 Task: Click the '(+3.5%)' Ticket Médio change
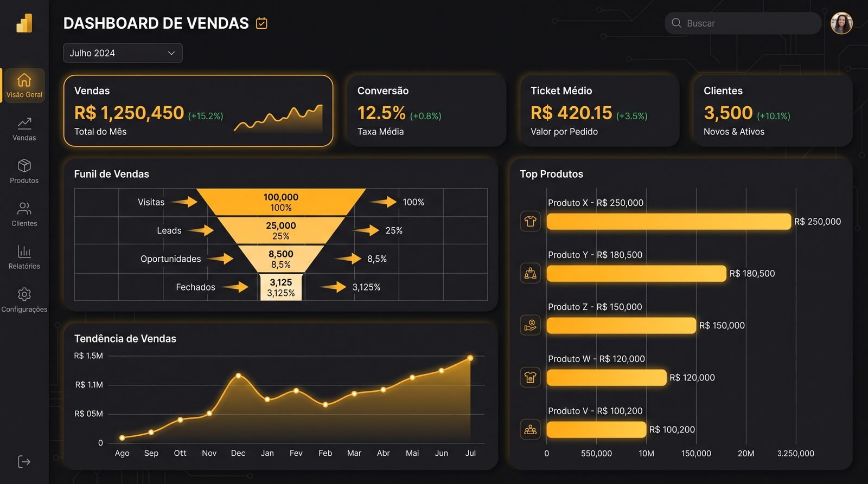click(632, 116)
